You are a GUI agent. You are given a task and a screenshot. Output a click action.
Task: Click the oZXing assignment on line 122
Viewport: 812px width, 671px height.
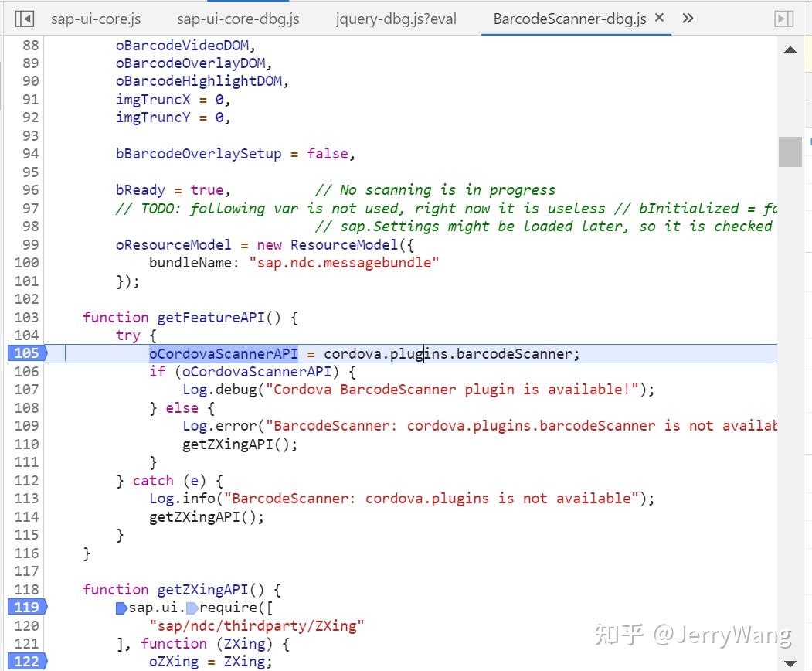(x=211, y=661)
